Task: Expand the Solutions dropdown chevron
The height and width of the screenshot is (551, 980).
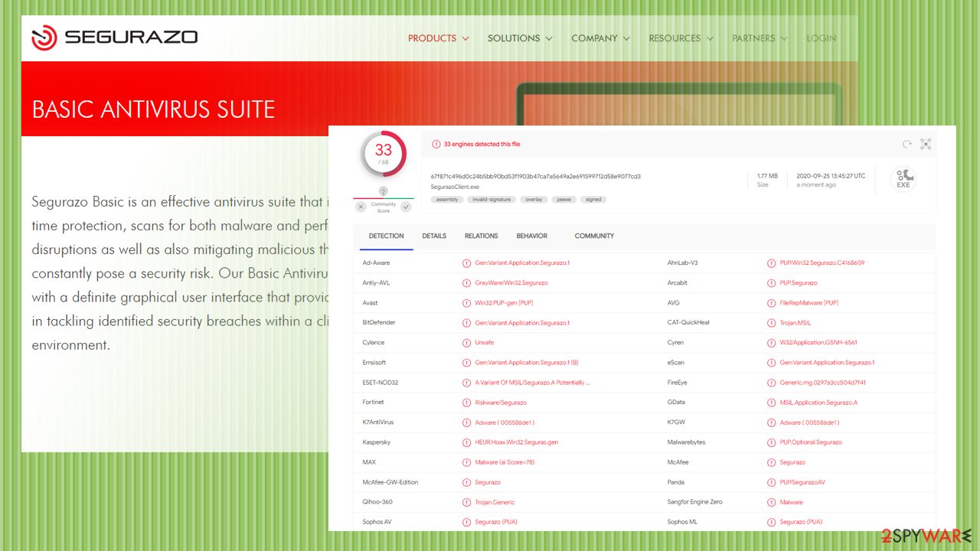Action: click(548, 38)
